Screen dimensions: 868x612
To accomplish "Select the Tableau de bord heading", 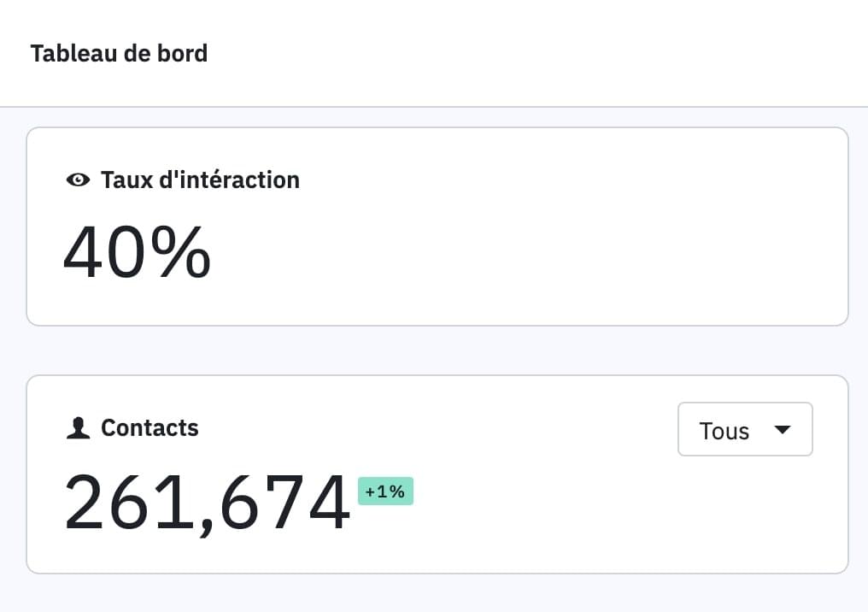I will pyautogui.click(x=119, y=54).
